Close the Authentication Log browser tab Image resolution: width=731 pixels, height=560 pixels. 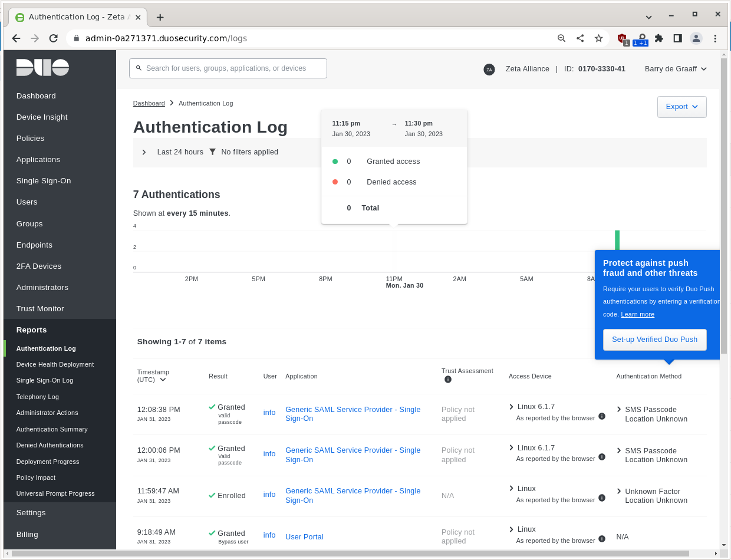click(138, 18)
